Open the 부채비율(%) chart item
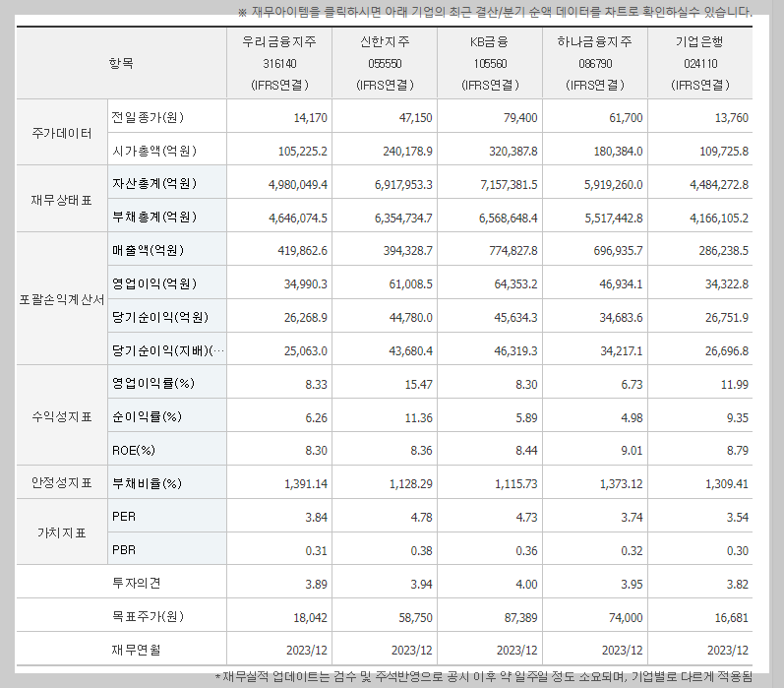784x688 pixels. (x=147, y=483)
